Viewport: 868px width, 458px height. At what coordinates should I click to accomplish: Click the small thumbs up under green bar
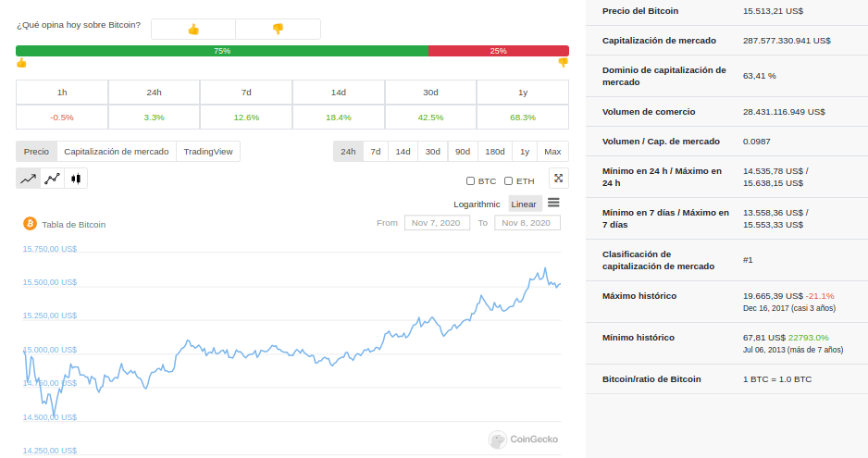click(x=21, y=63)
